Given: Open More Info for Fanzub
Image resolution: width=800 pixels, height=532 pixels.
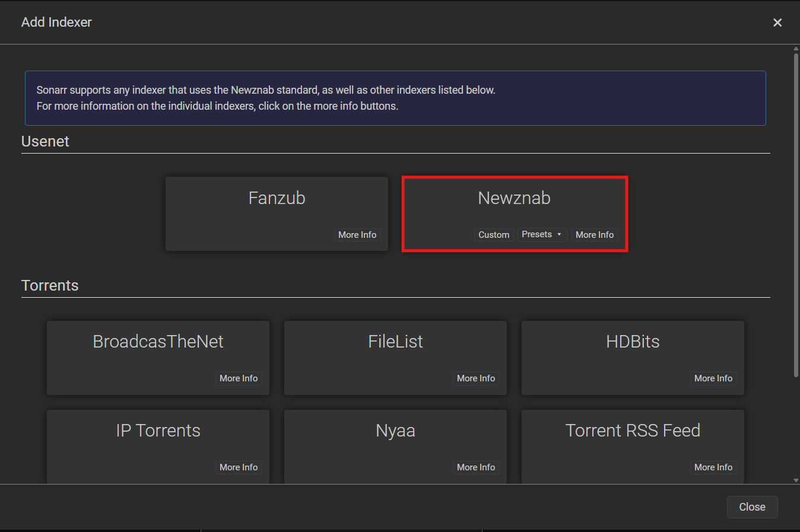Looking at the screenshot, I should (x=357, y=235).
